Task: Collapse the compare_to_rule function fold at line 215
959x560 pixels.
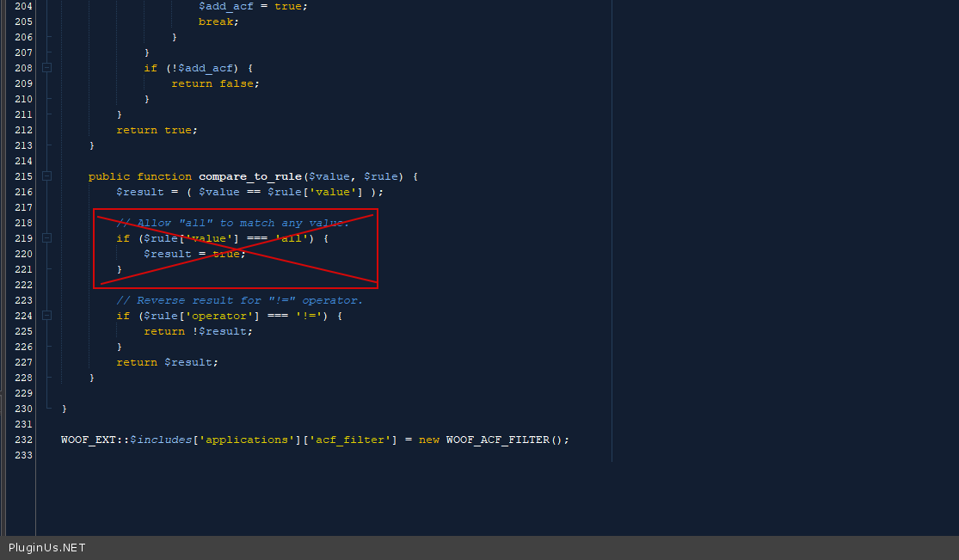Action: click(x=47, y=176)
